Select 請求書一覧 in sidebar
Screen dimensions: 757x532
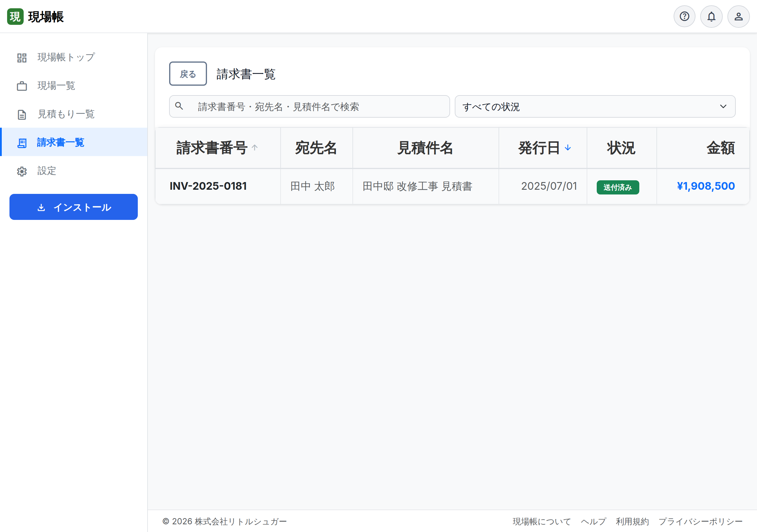tap(74, 142)
